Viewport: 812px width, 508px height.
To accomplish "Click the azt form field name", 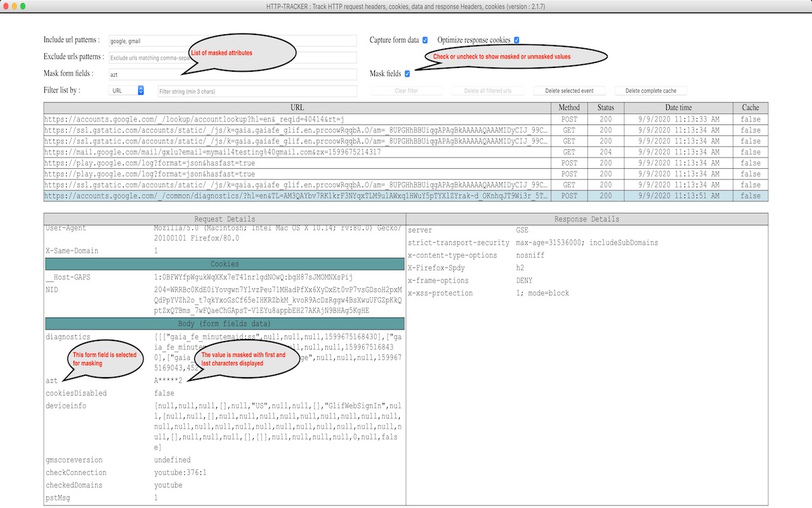I will (52, 380).
